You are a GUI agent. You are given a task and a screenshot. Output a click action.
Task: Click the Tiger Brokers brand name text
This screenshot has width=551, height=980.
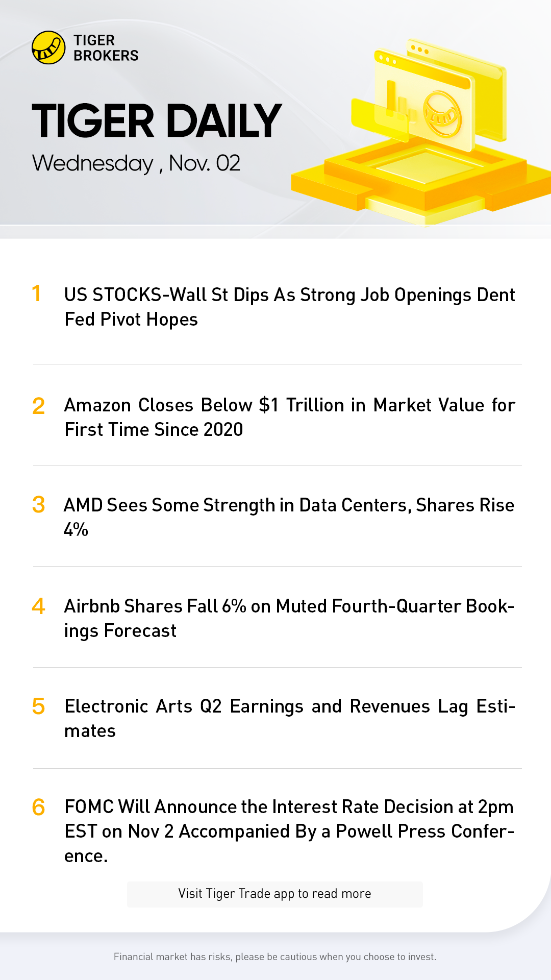coord(106,48)
